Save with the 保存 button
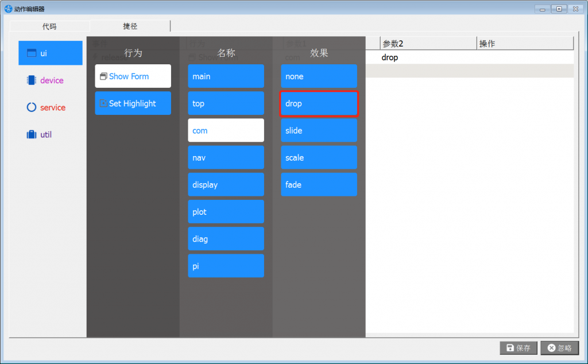This screenshot has width=588, height=364. click(519, 348)
